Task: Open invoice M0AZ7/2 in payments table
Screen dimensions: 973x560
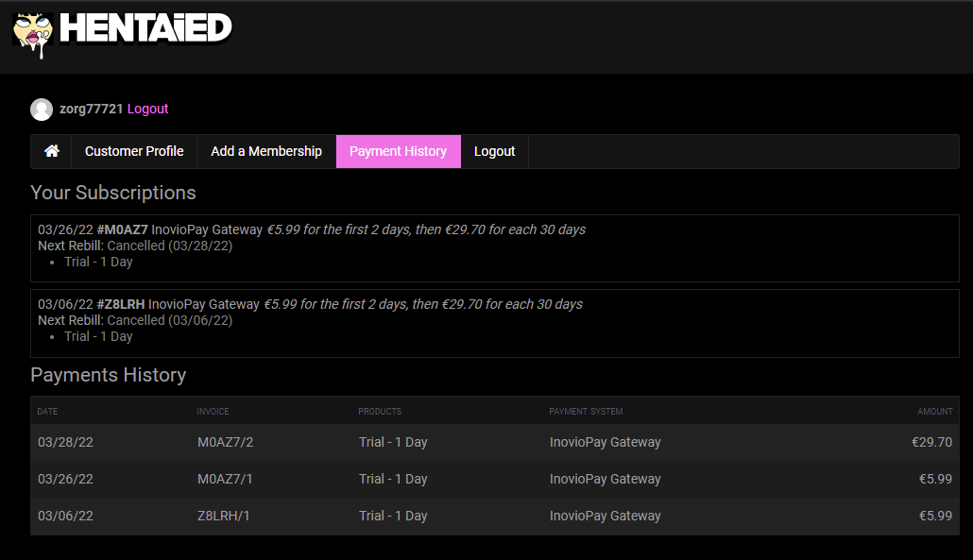Action: pos(225,442)
